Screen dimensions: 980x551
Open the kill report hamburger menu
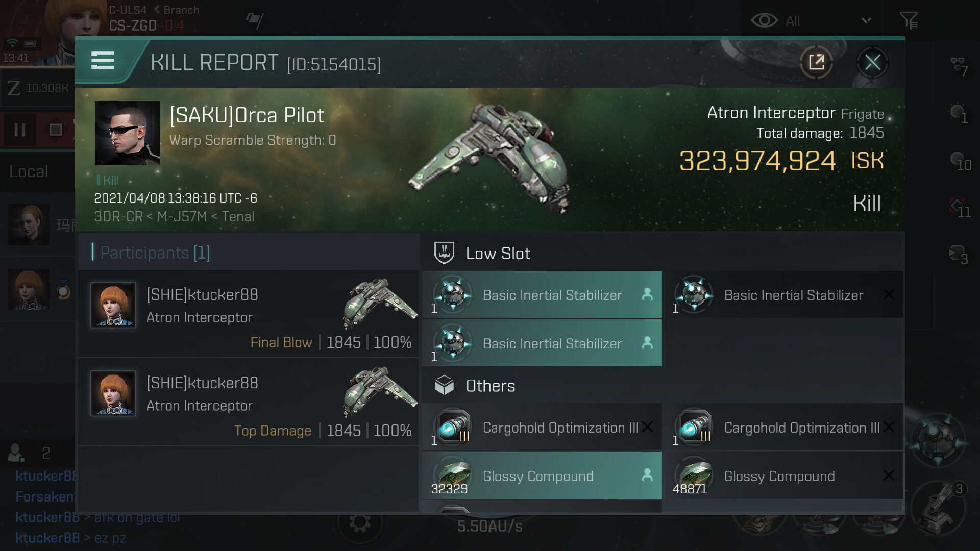(103, 61)
